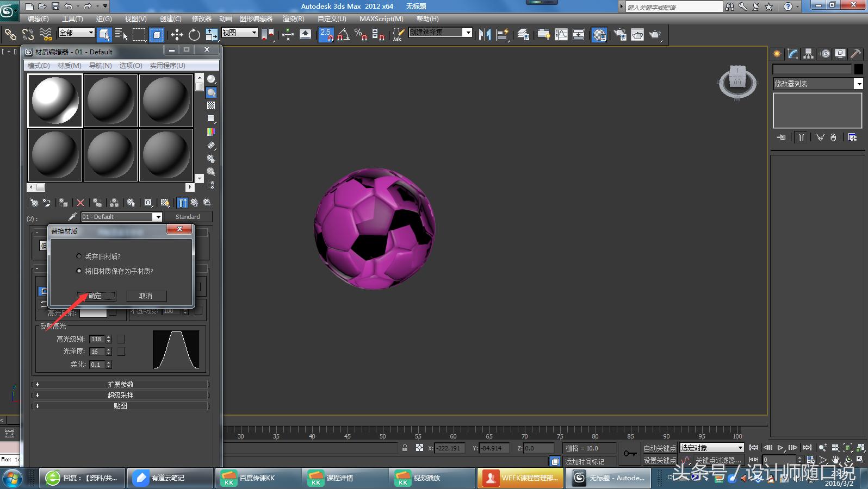Open 实用程序(U) menu in Material Editor
The height and width of the screenshot is (489, 868).
pos(168,66)
